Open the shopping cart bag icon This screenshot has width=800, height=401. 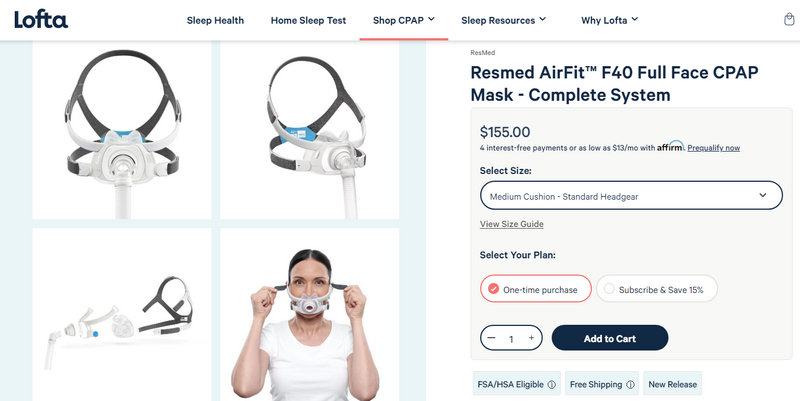(x=789, y=20)
